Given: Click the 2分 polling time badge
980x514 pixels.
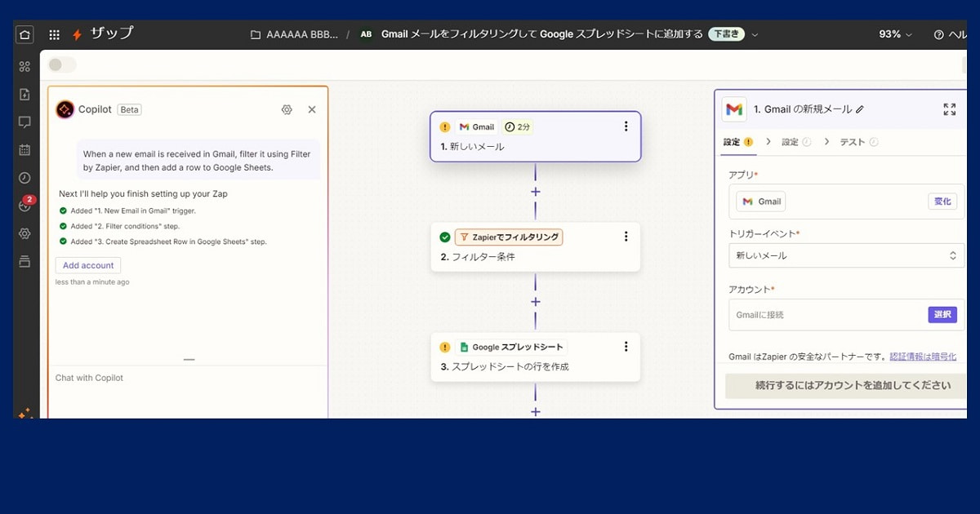Looking at the screenshot, I should [518, 126].
